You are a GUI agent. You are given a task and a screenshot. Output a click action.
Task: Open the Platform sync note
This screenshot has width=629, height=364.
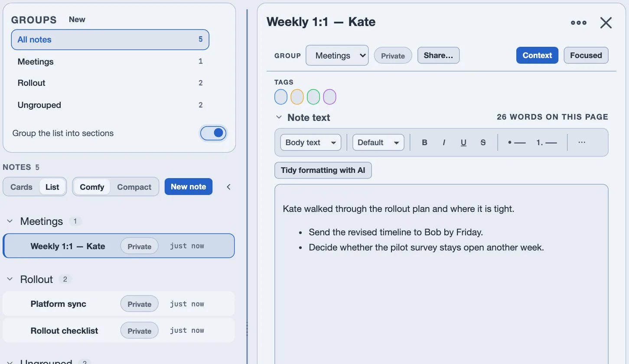[118, 304]
